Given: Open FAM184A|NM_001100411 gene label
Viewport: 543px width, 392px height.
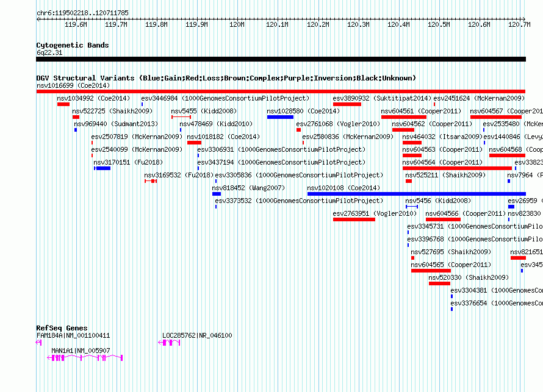Looking at the screenshot, I should point(73,335).
